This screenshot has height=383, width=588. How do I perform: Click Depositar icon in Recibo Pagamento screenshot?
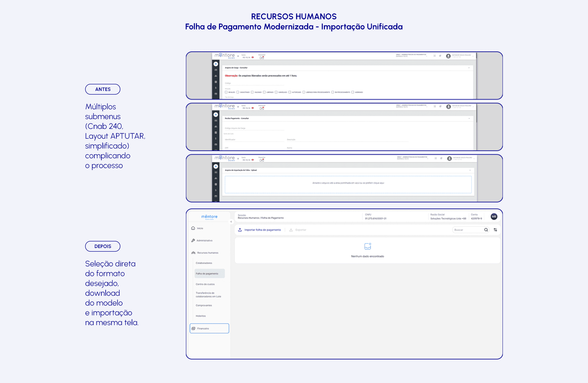(x=262, y=108)
